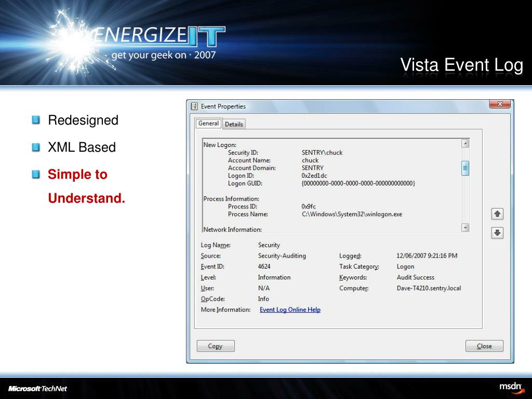Click the event description scrollbar up arrow
This screenshot has width=532, height=399.
(x=465, y=143)
